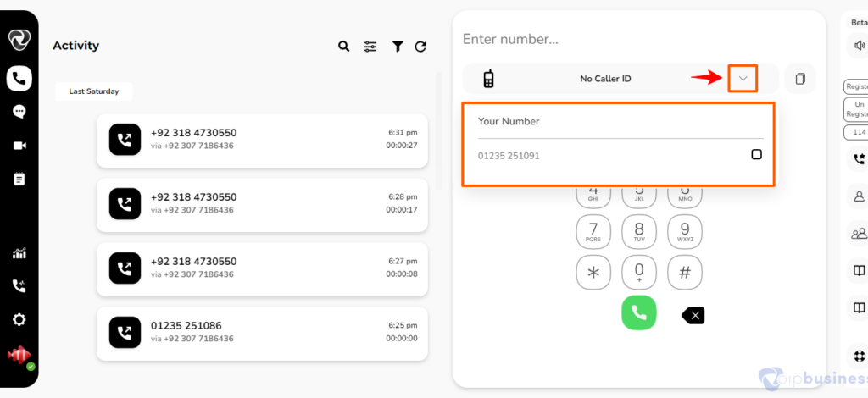Open the chat messages sidebar icon
This screenshot has height=398, width=868.
[19, 113]
